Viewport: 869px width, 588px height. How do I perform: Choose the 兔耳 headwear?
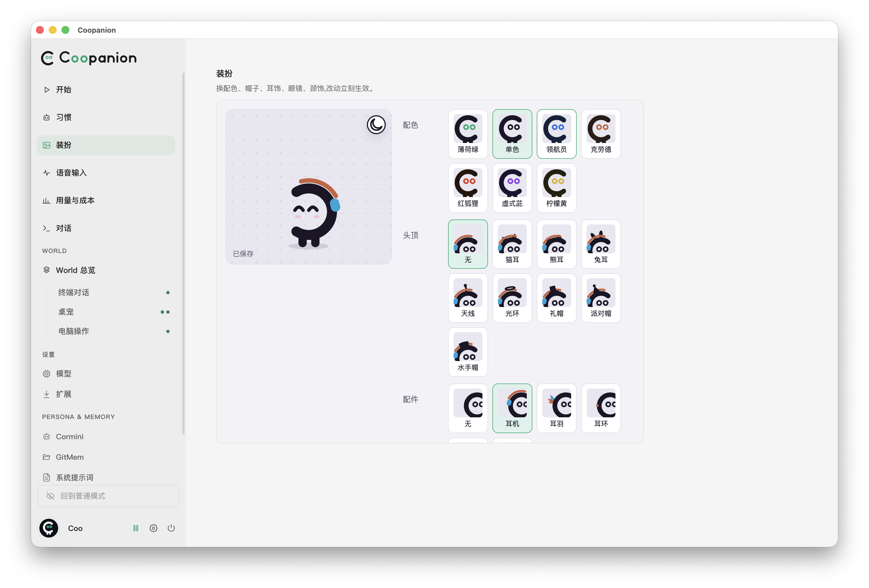pyautogui.click(x=600, y=244)
